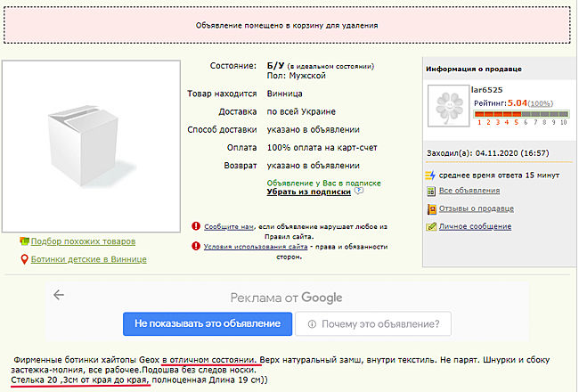Click the help question mark beside 'Убрать из подписки'
The image size is (579, 392).
click(x=359, y=190)
